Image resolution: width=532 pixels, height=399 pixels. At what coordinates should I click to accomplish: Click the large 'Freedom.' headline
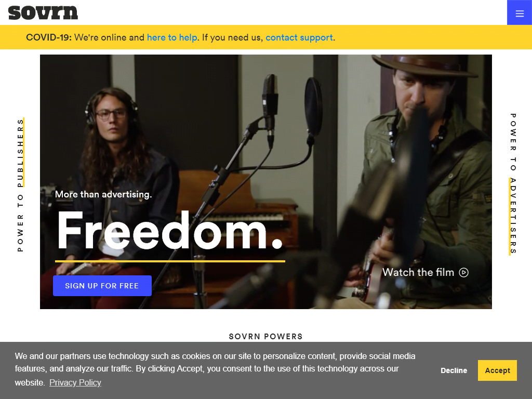170,231
